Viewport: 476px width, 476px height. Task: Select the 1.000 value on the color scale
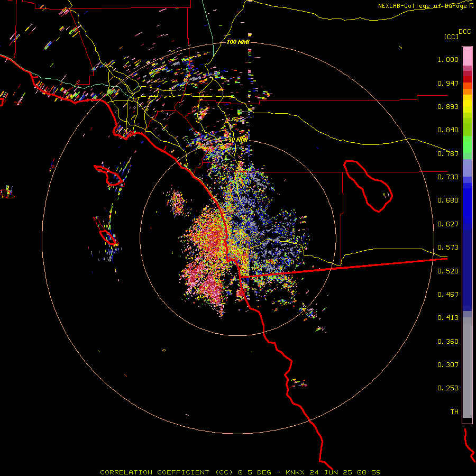point(448,59)
